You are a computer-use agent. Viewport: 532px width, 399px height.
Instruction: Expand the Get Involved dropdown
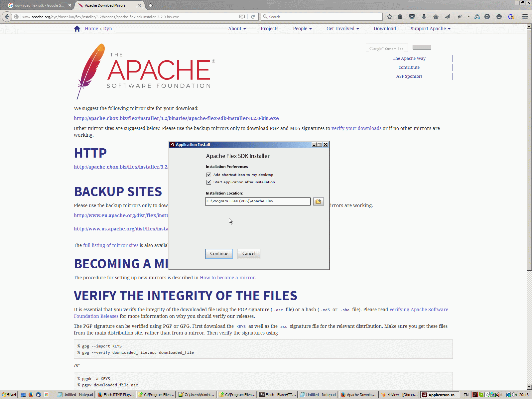[x=342, y=29]
